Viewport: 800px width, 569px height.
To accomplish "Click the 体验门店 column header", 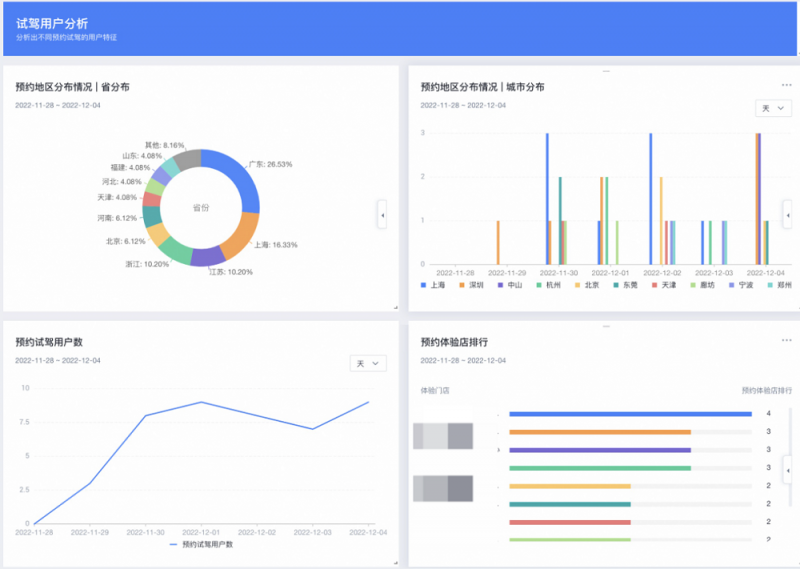I will coord(435,390).
